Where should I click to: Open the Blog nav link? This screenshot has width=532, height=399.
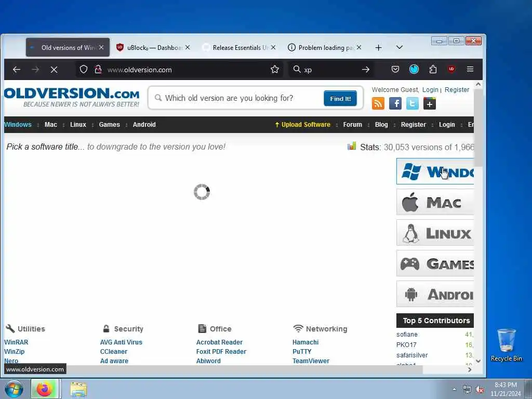click(x=381, y=125)
